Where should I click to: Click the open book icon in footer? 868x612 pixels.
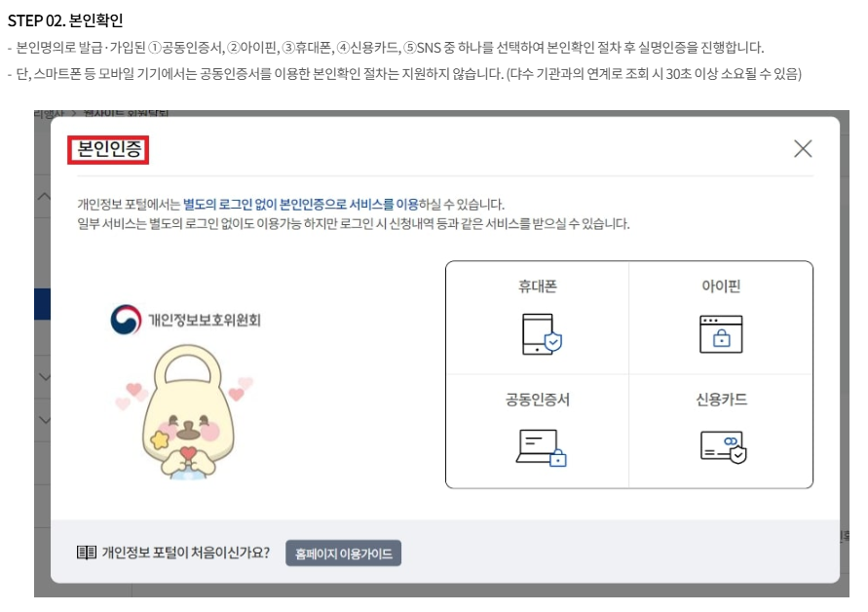pyautogui.click(x=87, y=554)
